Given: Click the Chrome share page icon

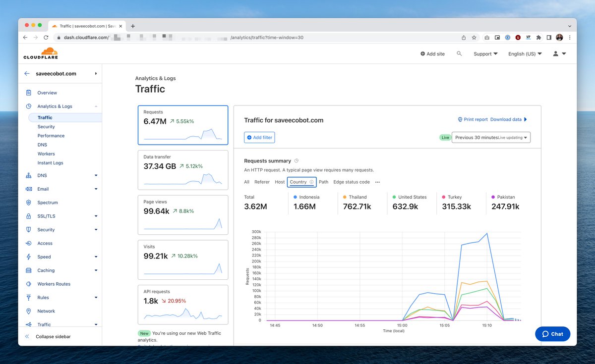Looking at the screenshot, I should click(x=464, y=37).
